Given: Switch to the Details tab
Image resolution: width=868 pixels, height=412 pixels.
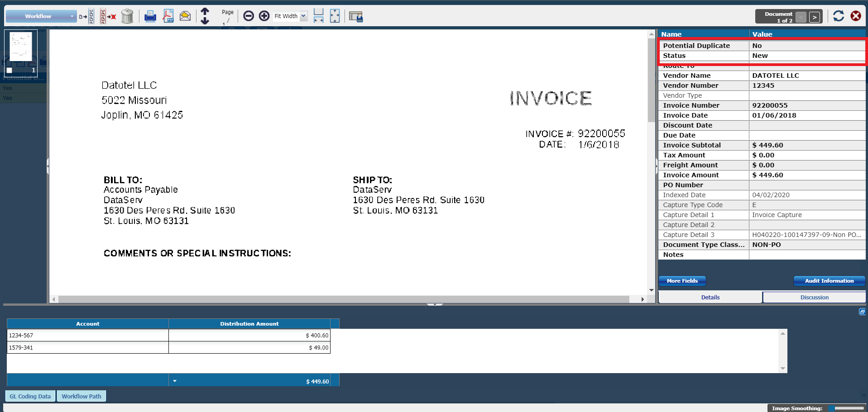Looking at the screenshot, I should [710, 297].
